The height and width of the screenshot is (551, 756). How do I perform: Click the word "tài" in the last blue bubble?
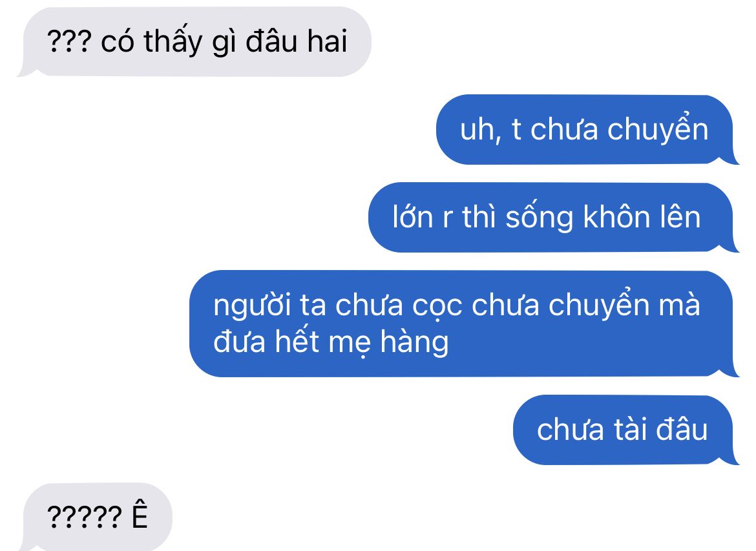630,428
